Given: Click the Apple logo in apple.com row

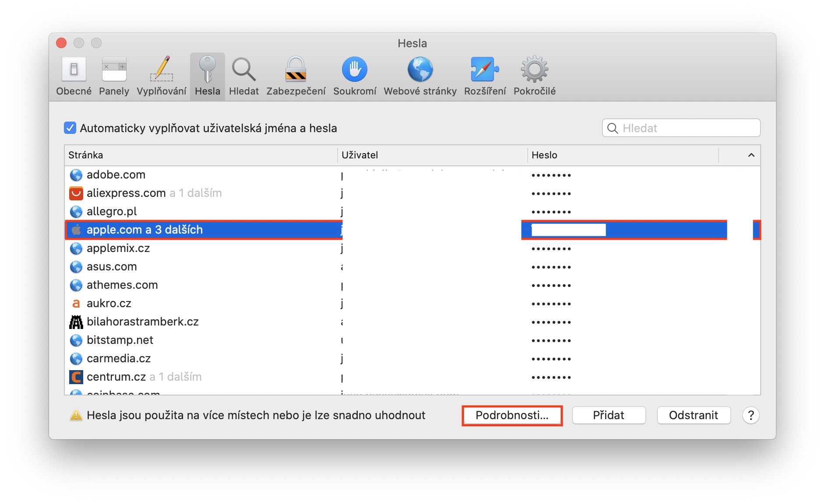Looking at the screenshot, I should [76, 230].
